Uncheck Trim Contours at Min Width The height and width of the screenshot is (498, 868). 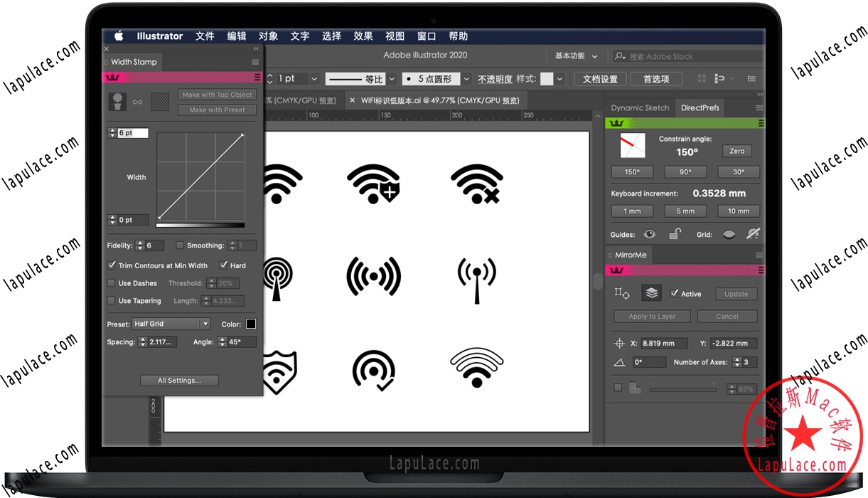112,265
